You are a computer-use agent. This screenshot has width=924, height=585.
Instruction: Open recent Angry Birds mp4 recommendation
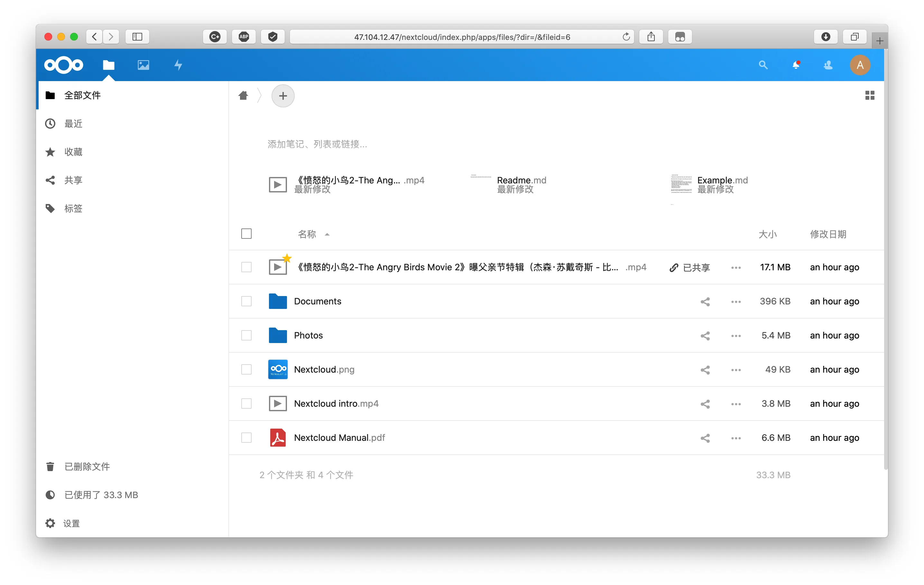(x=347, y=185)
